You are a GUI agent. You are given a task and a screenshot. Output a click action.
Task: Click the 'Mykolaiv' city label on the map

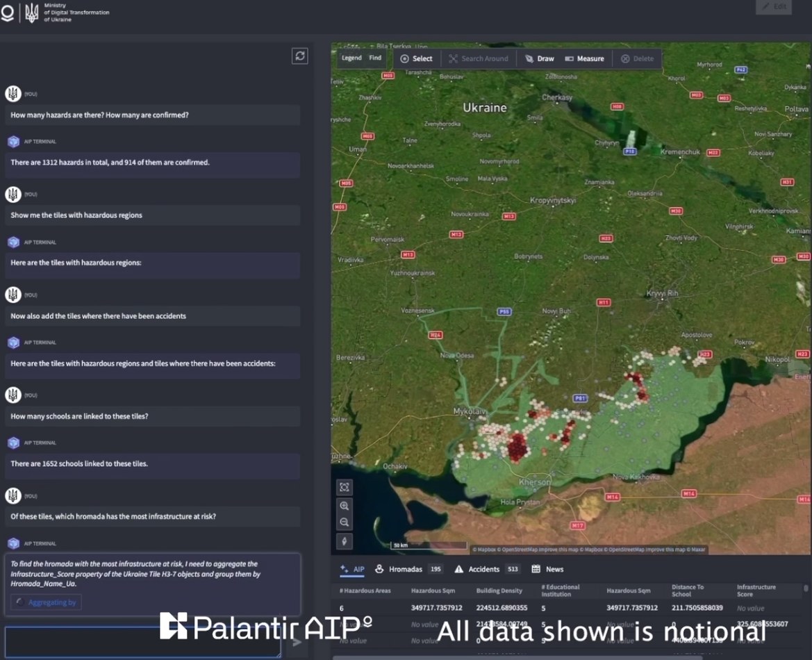470,411
